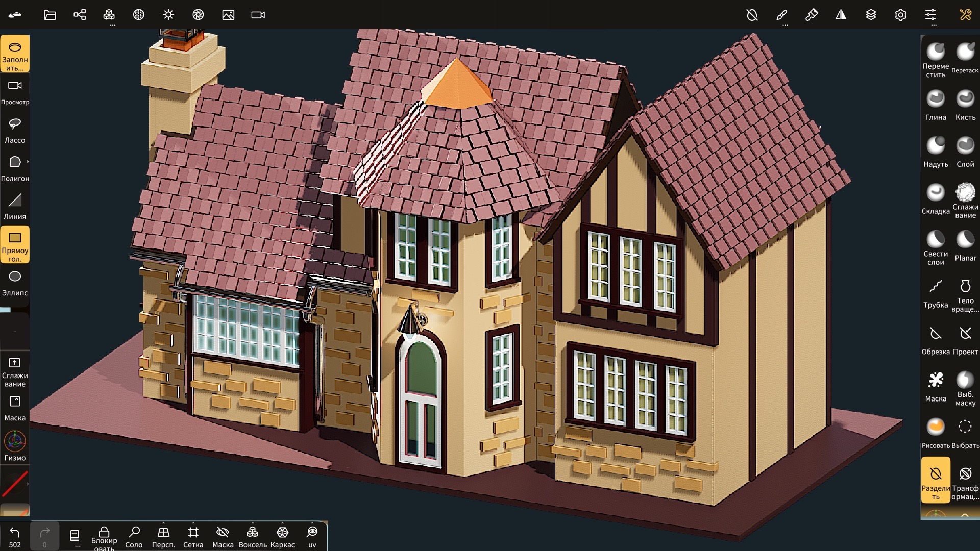This screenshot has height=551, width=980.
Task: Toggle the Сетка (Grid) display
Action: click(193, 537)
